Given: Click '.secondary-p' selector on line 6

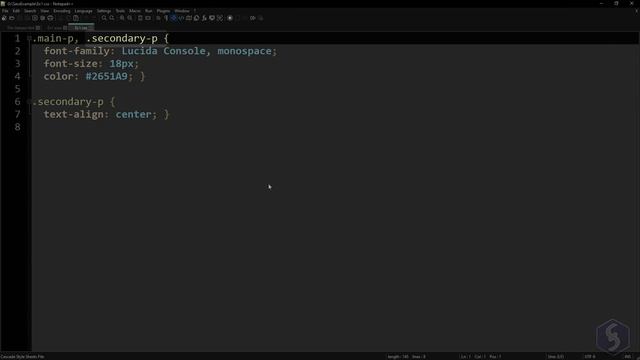Looking at the screenshot, I should tap(68, 102).
